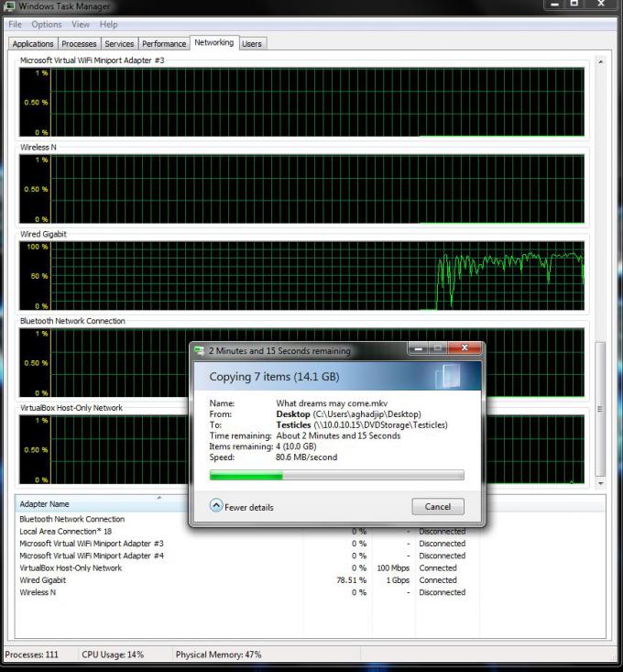Maximize the Windows Task Manager window
Viewport: 623px width, 672px height.
[x=574, y=4]
